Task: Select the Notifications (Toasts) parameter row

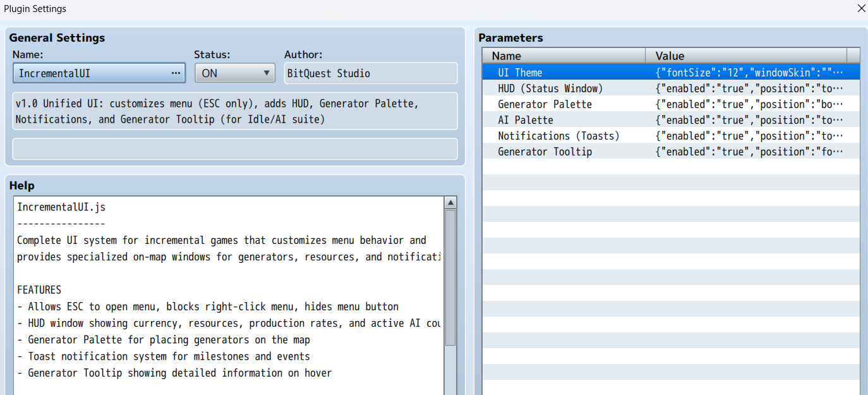Action: click(558, 136)
